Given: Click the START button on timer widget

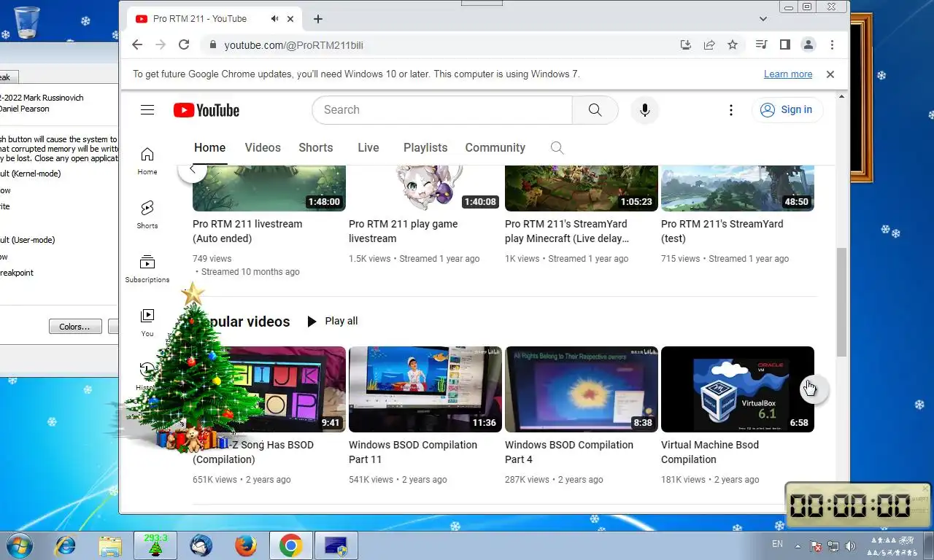Looking at the screenshot, I should pyautogui.click(x=920, y=499).
